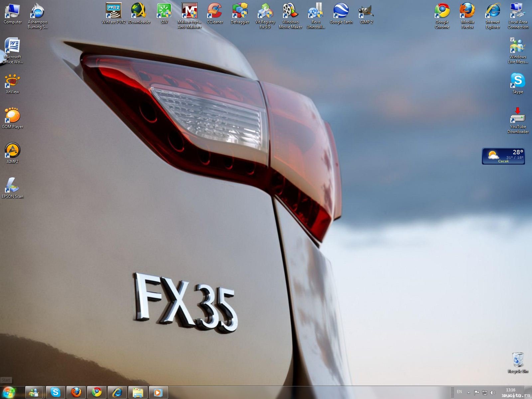Open Windows Explorer from the taskbar

click(138, 393)
